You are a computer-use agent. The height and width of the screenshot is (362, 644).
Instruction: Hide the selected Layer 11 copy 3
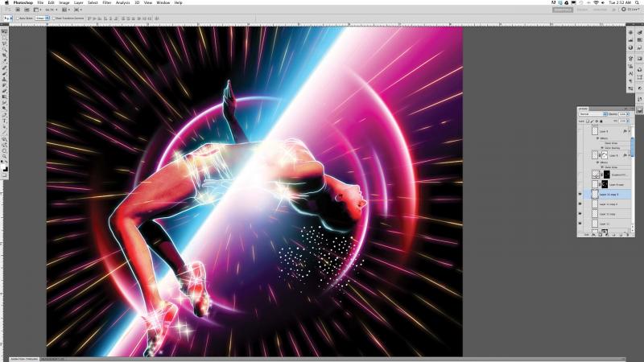point(580,195)
